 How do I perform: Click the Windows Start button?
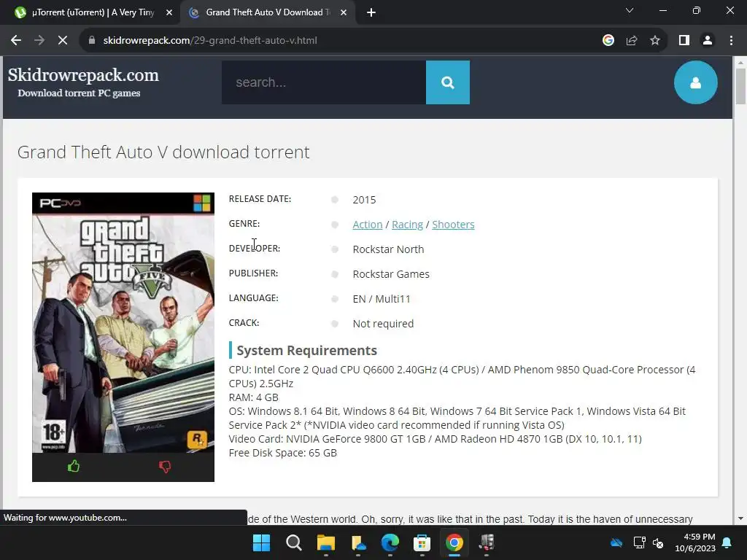click(262, 542)
